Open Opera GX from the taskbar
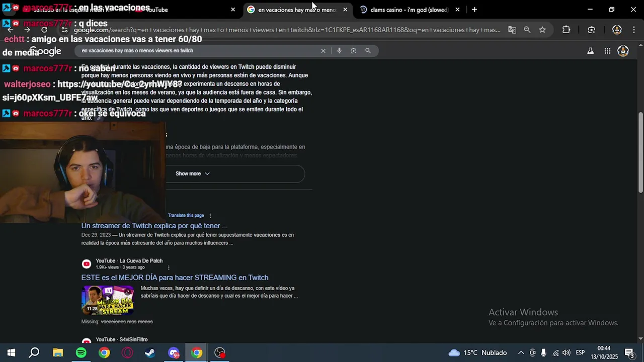The width and height of the screenshot is (644, 362). 127,353
